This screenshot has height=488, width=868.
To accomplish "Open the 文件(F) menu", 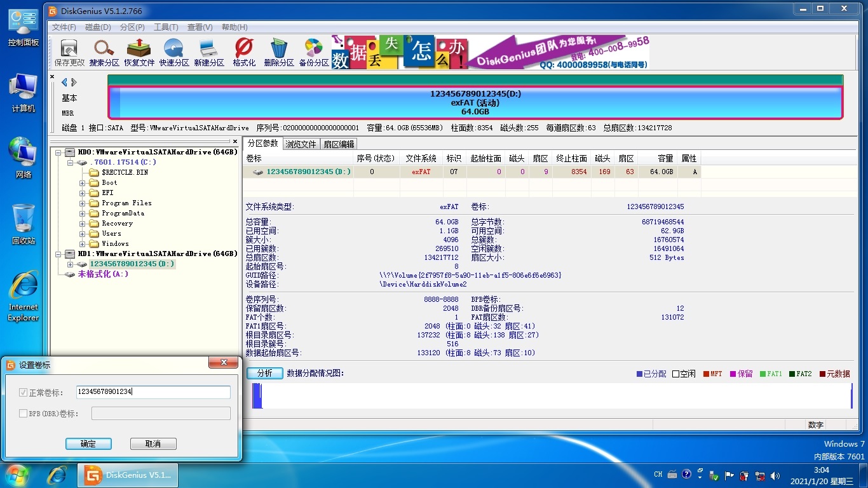I will [x=64, y=27].
